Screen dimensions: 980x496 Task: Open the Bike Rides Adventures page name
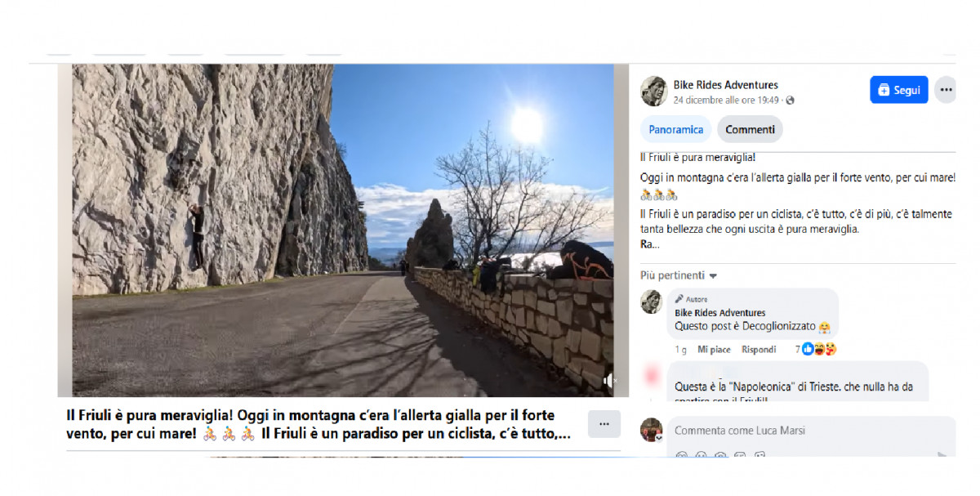pyautogui.click(x=725, y=85)
